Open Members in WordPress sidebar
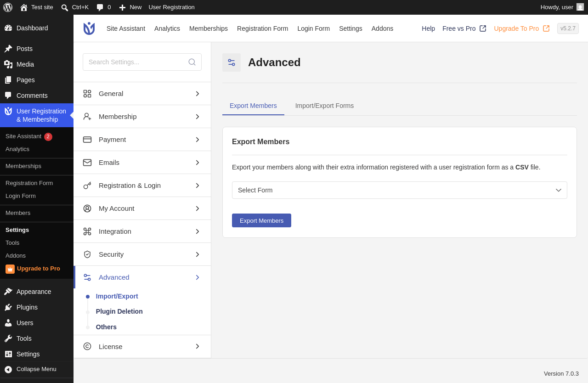The width and height of the screenshot is (588, 383). 18,213
